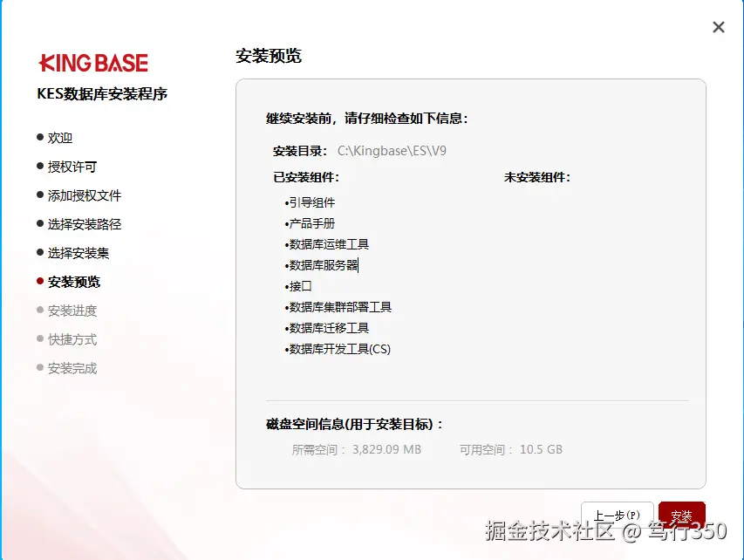
Task: Click the KINGBASE logo
Action: pyautogui.click(x=93, y=63)
